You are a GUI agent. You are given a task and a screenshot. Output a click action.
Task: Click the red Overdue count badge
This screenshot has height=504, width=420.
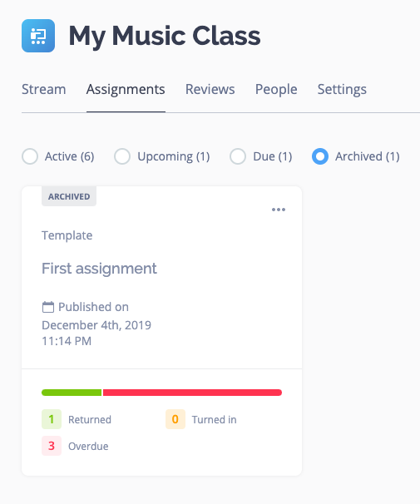(52, 446)
